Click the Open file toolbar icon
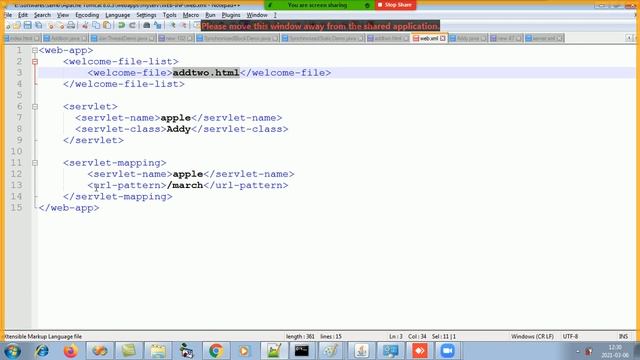This screenshot has height=360, width=640. 17,25
